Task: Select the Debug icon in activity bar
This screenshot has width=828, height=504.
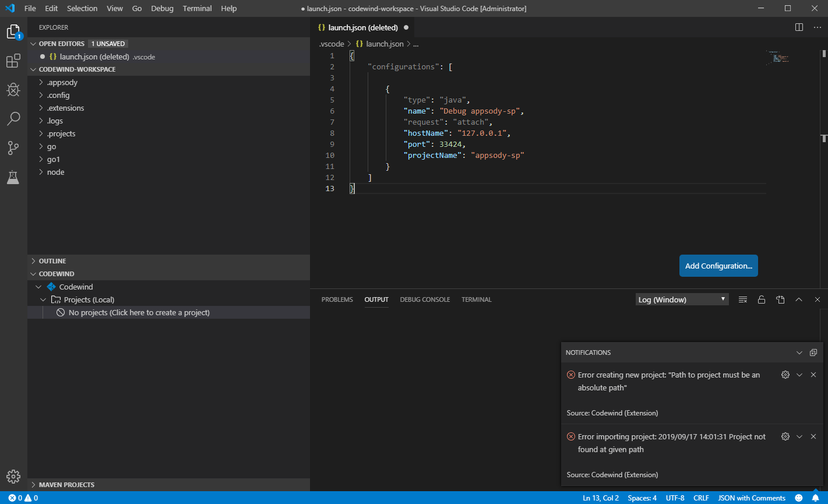Action: click(x=13, y=89)
